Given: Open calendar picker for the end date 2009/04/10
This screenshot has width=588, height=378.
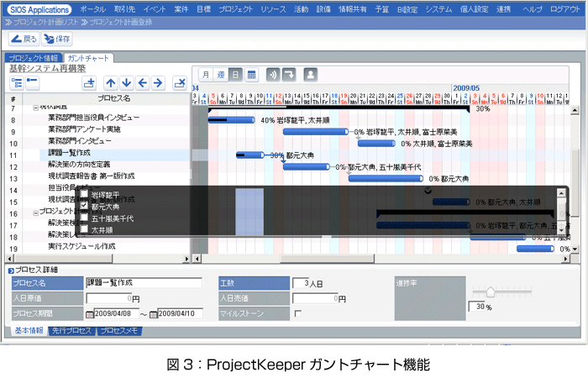Looking at the screenshot, I should [x=154, y=314].
